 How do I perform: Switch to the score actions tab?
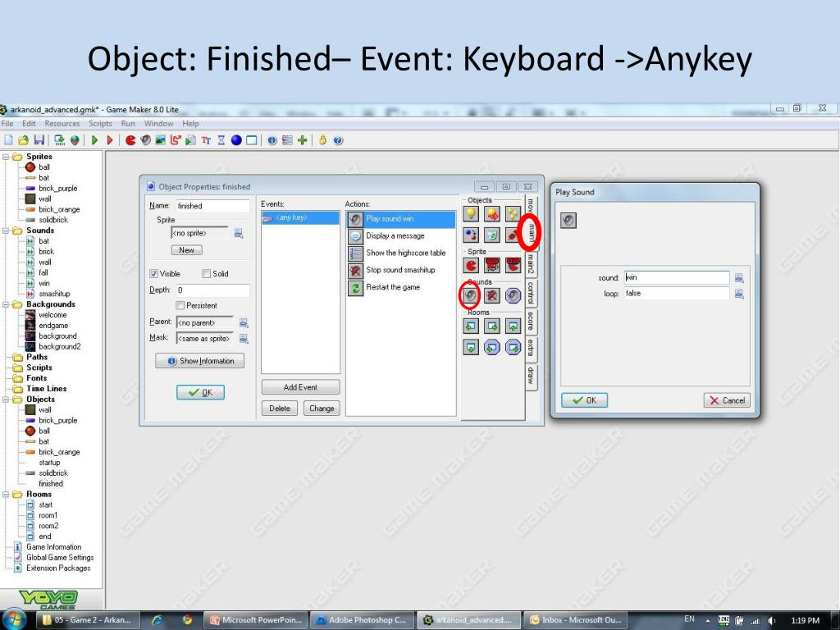(531, 321)
